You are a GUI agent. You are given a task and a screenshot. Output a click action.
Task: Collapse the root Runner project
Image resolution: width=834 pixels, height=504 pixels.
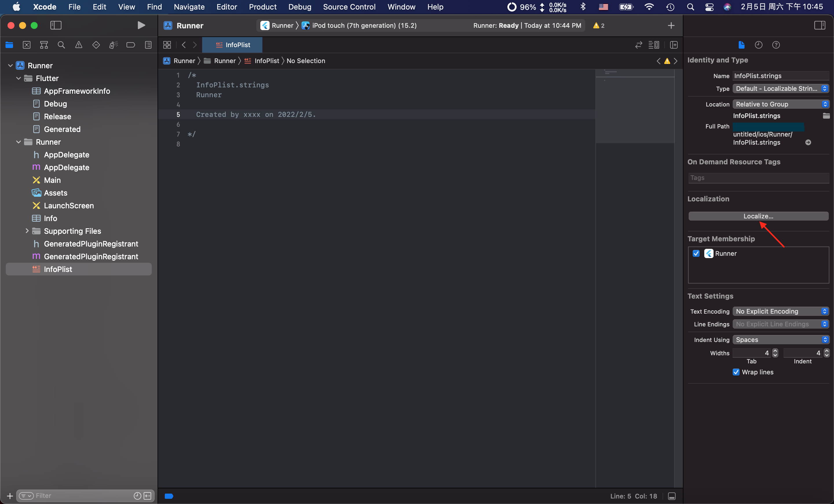[x=10, y=65]
